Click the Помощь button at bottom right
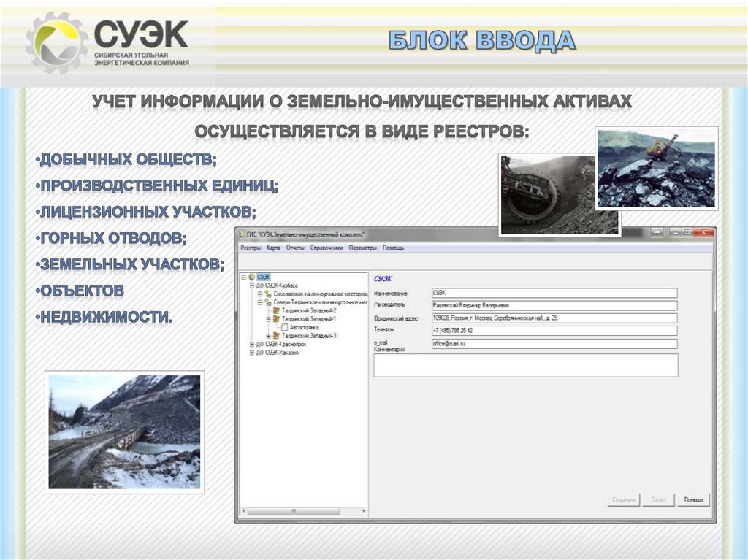 [x=694, y=500]
